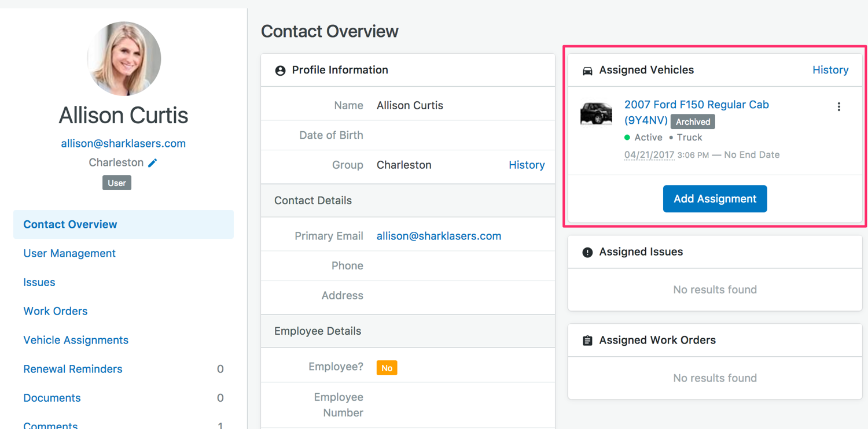Click the person icon beside Profile Information
Image resolution: width=868 pixels, height=429 pixels.
tap(280, 71)
